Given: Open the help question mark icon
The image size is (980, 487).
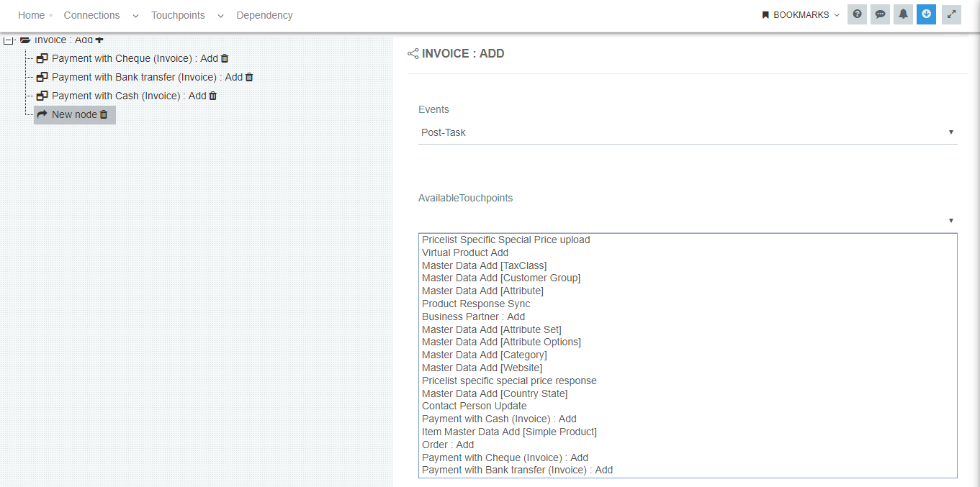Looking at the screenshot, I should [857, 14].
